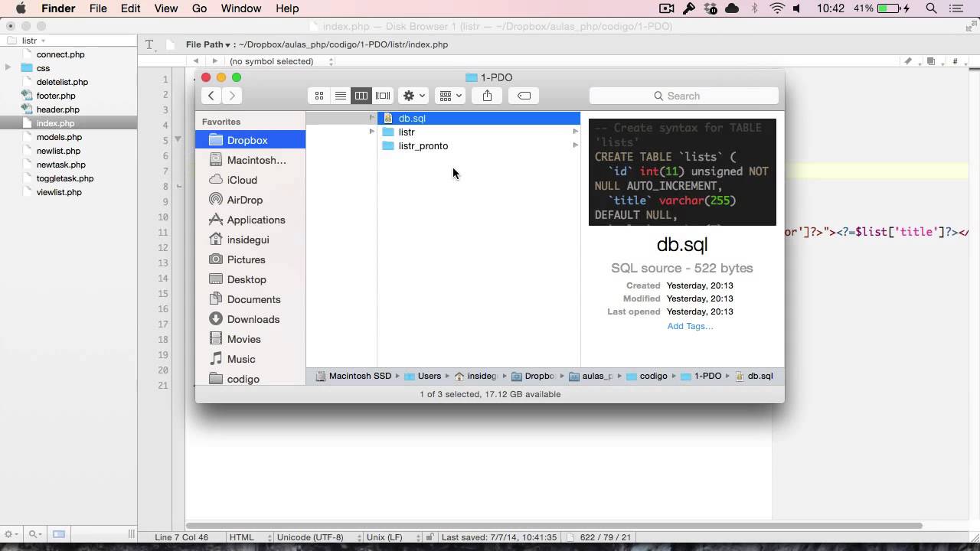
Task: Open header.php in editor sidebar
Action: [58, 109]
